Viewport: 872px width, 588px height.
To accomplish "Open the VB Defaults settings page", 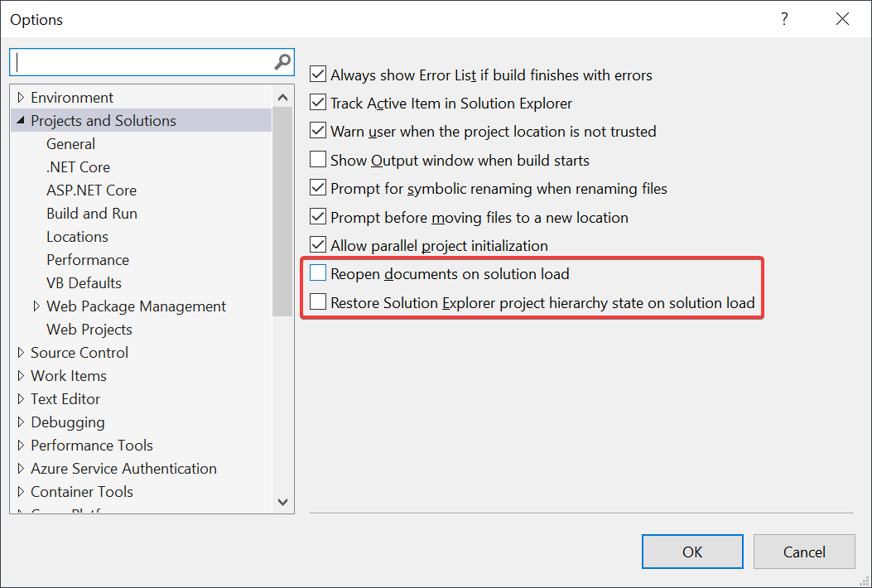I will pyautogui.click(x=82, y=282).
